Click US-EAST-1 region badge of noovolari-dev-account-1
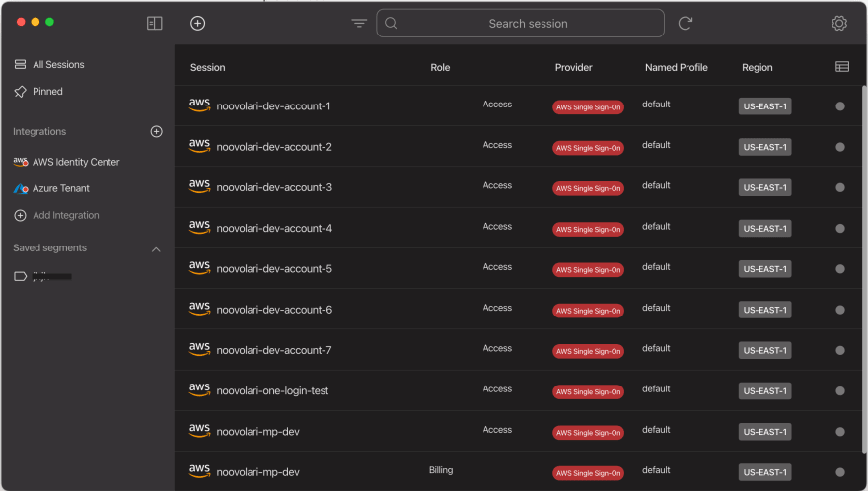The image size is (868, 491). click(x=764, y=106)
